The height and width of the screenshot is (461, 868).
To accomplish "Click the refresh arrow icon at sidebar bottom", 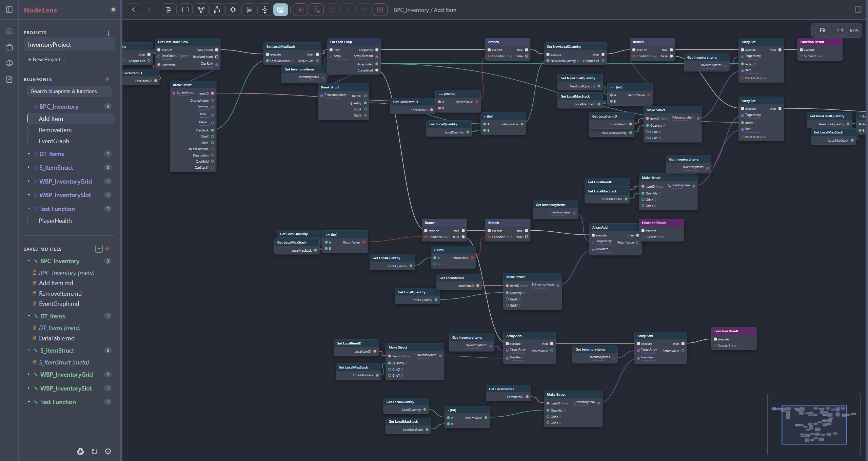I will coord(94,451).
